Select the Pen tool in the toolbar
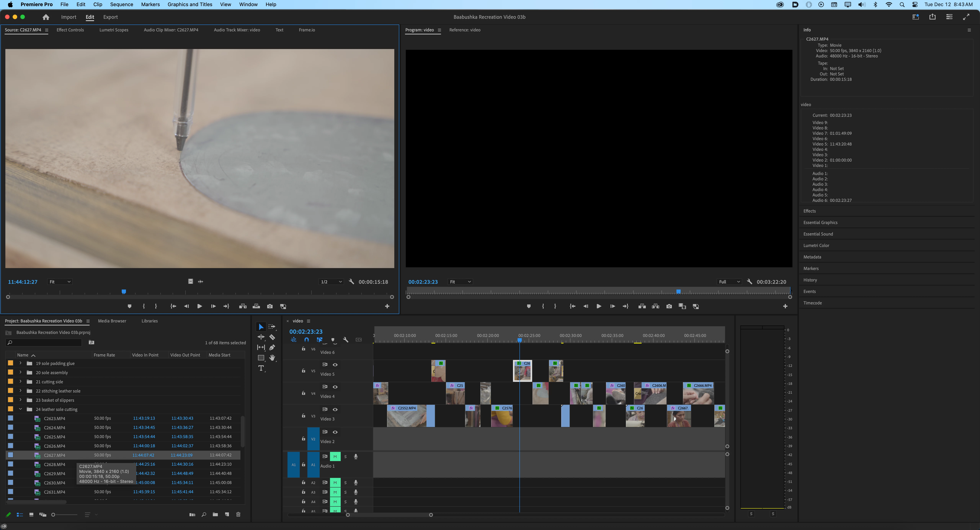This screenshot has width=980, height=530. (272, 347)
